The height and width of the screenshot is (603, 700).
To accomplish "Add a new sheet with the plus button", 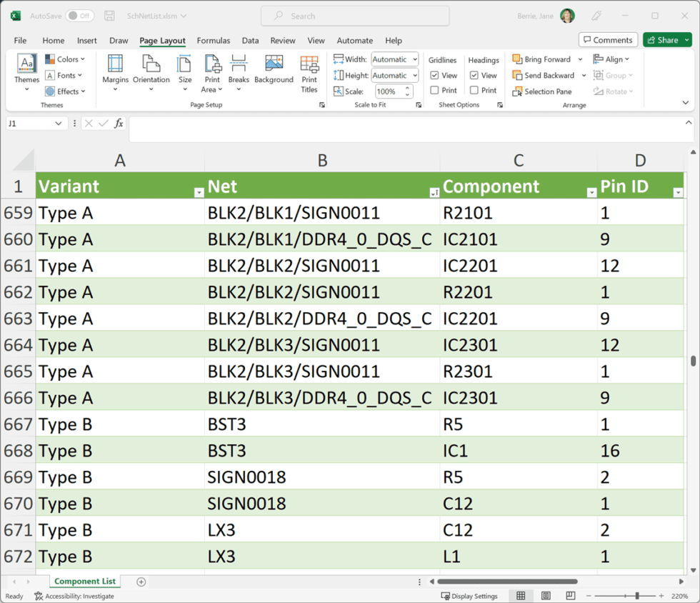I will (x=141, y=582).
